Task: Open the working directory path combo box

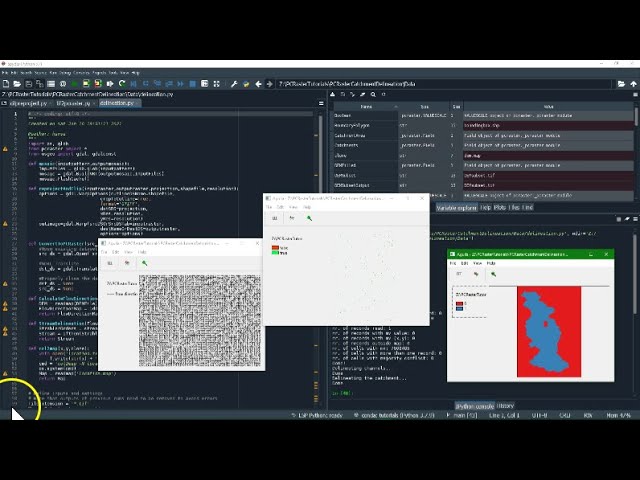Action: point(444,84)
